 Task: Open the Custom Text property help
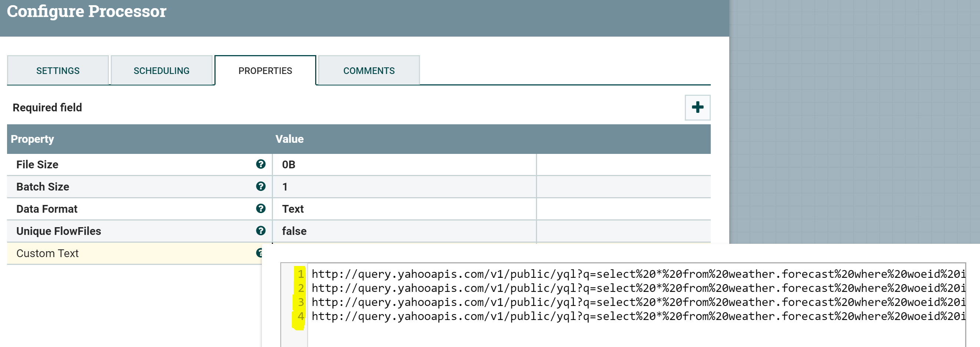261,253
